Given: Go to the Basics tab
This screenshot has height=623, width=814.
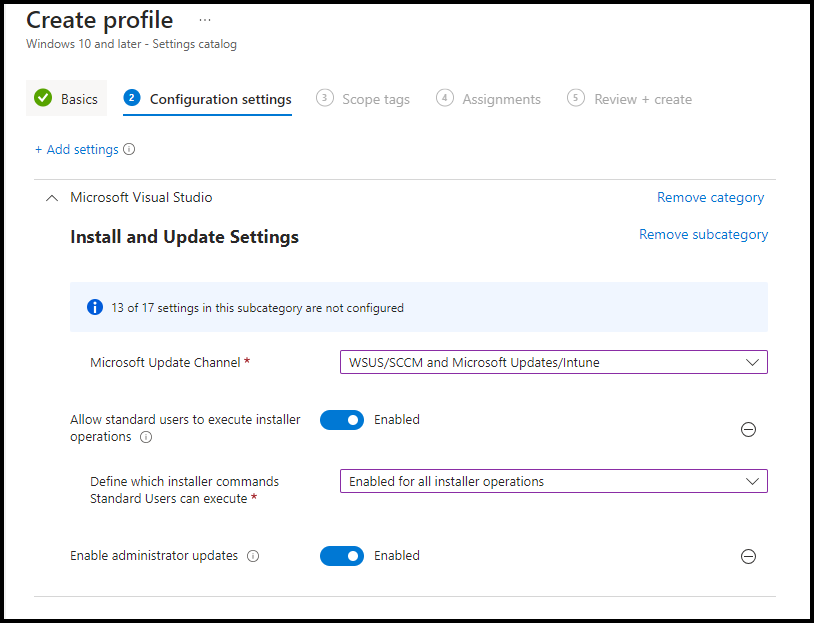Looking at the screenshot, I should point(66,98).
